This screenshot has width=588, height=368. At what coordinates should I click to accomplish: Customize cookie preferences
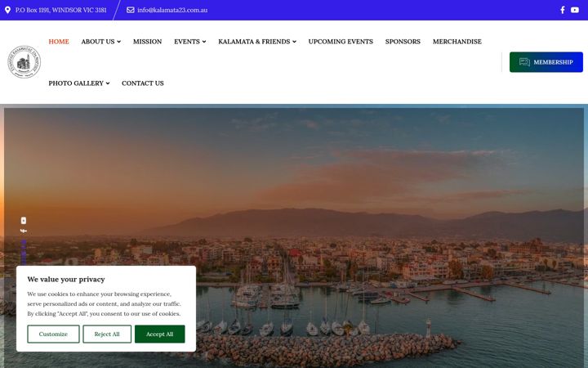click(53, 334)
